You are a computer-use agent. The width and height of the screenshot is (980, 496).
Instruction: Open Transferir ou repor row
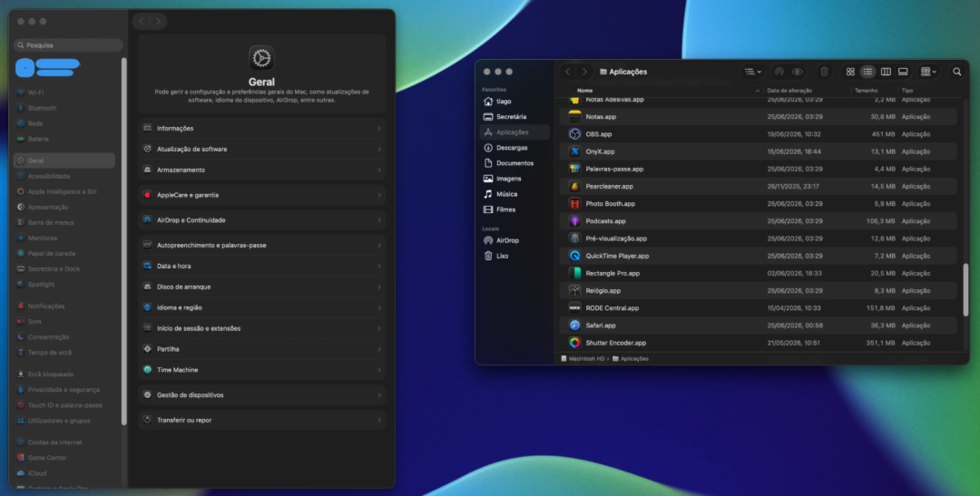pyautogui.click(x=262, y=421)
